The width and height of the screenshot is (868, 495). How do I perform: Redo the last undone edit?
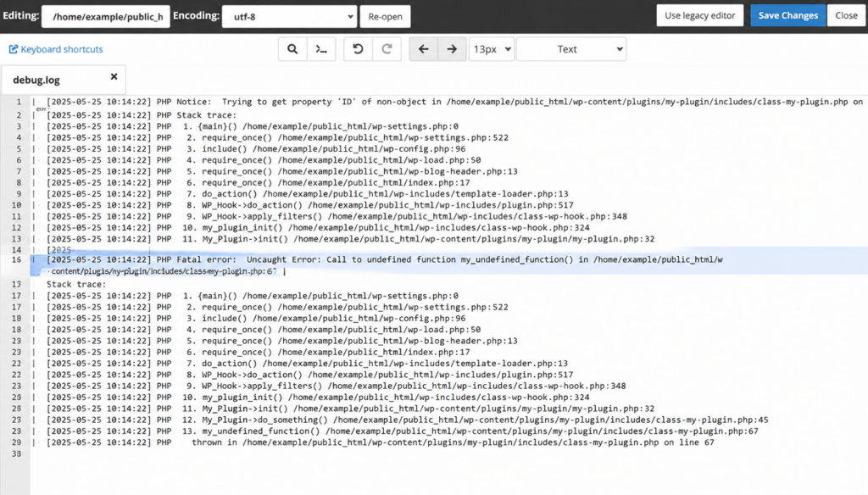click(x=387, y=49)
